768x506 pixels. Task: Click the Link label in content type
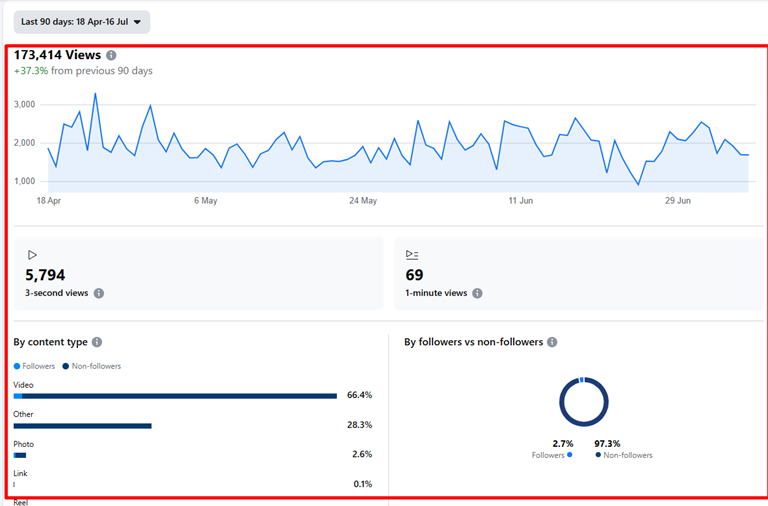click(x=20, y=474)
